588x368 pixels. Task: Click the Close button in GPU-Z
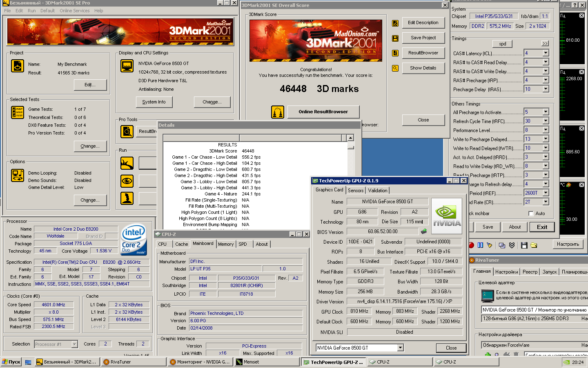click(x=451, y=348)
